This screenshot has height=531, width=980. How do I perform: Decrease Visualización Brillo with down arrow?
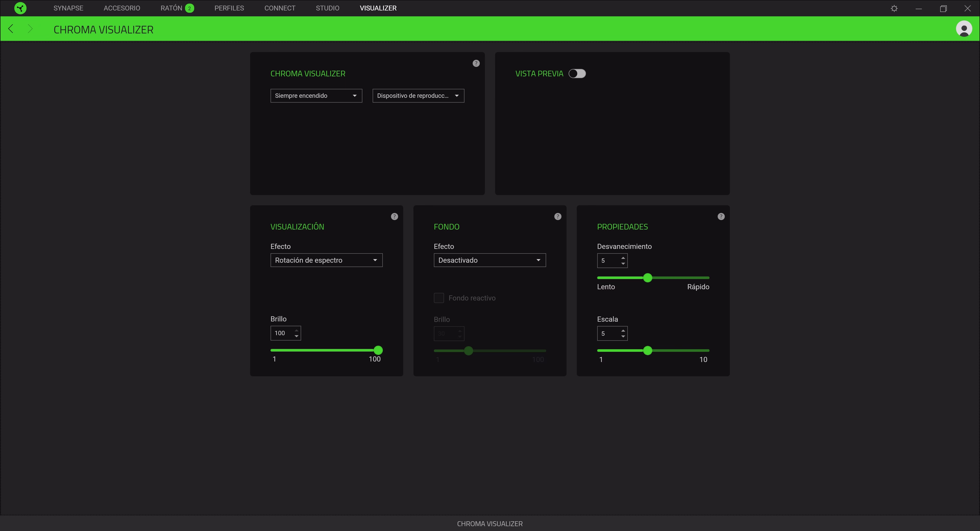[296, 336]
